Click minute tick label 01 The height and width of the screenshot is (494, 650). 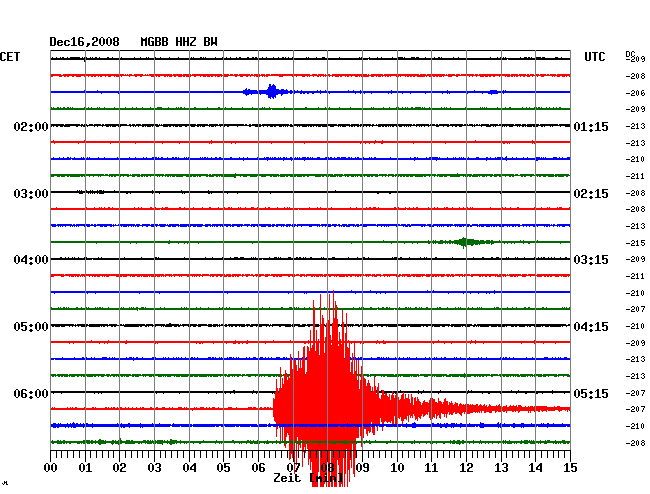(85, 467)
